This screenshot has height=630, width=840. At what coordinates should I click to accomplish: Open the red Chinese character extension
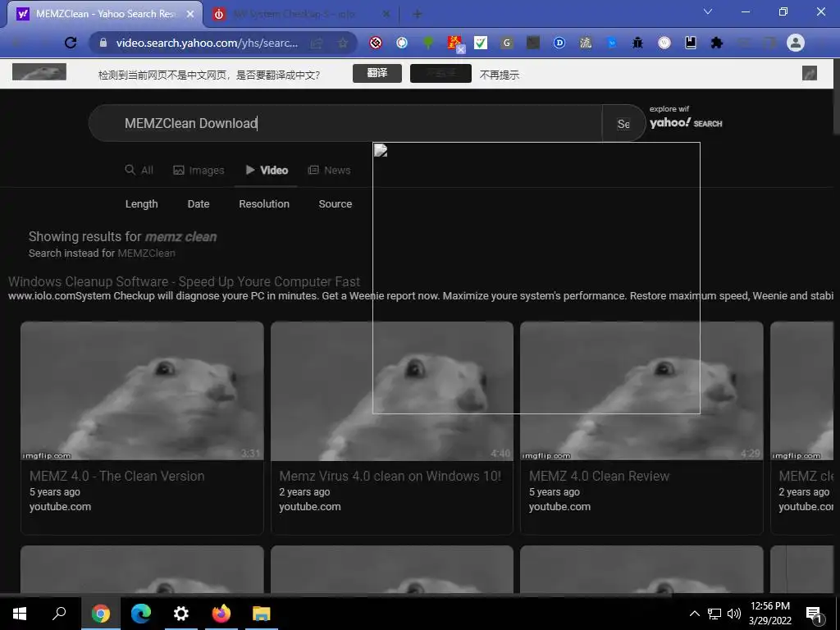point(454,43)
